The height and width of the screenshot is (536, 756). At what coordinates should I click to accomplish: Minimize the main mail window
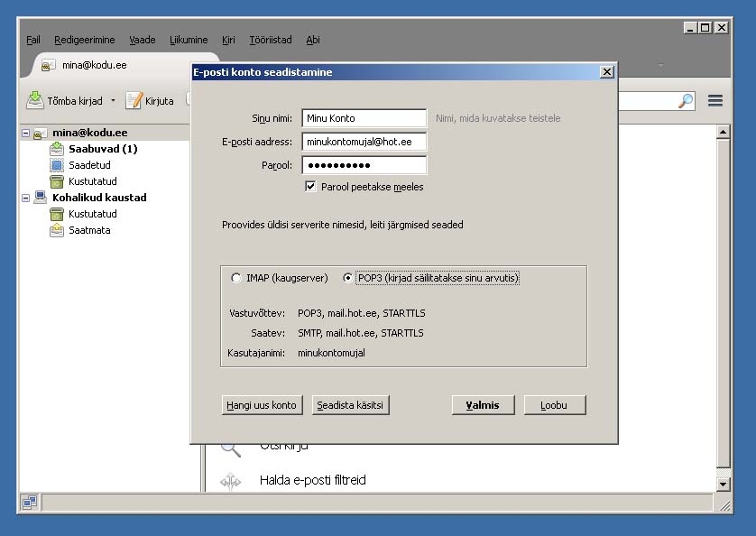(x=690, y=28)
